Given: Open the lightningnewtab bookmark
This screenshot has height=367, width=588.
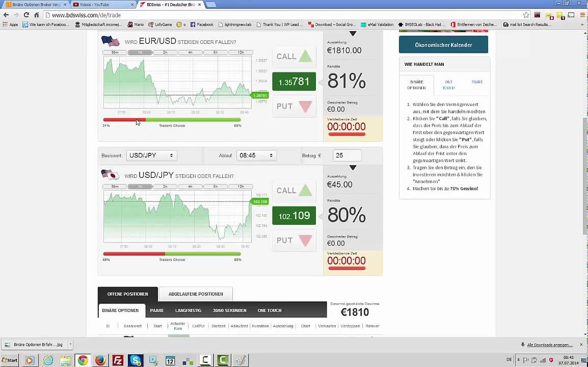Looking at the screenshot, I should [x=235, y=24].
